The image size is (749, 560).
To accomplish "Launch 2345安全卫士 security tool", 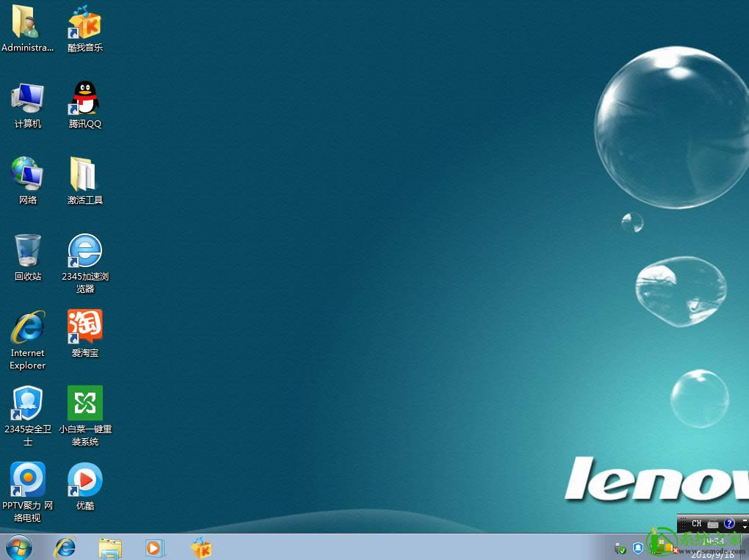I will (x=27, y=402).
